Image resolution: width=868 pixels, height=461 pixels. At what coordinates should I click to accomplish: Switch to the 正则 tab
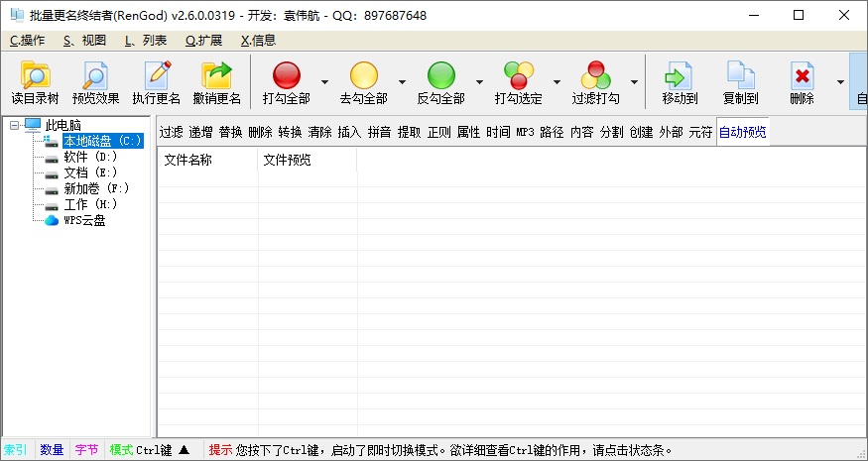coord(439,132)
